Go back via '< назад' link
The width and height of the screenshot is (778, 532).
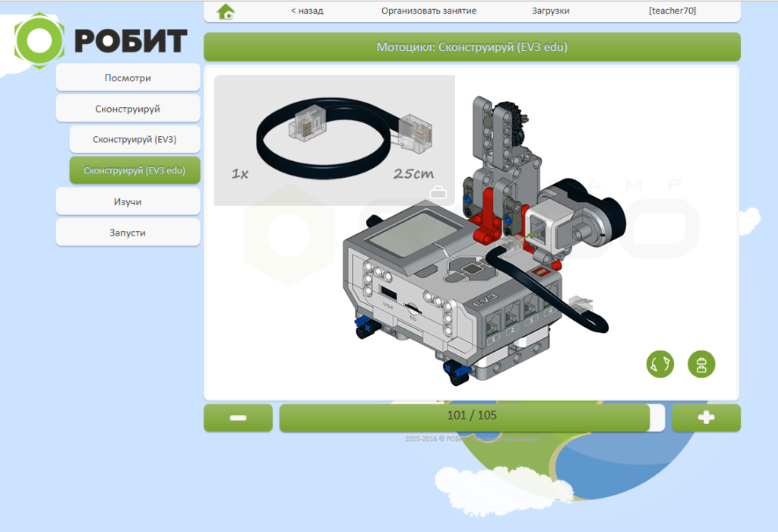tap(307, 11)
